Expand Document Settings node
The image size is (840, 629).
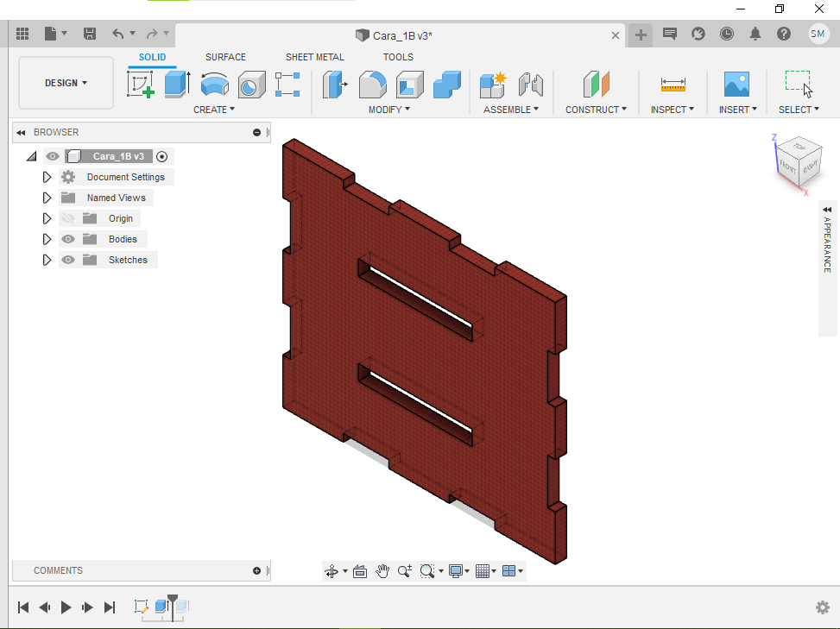click(x=47, y=177)
